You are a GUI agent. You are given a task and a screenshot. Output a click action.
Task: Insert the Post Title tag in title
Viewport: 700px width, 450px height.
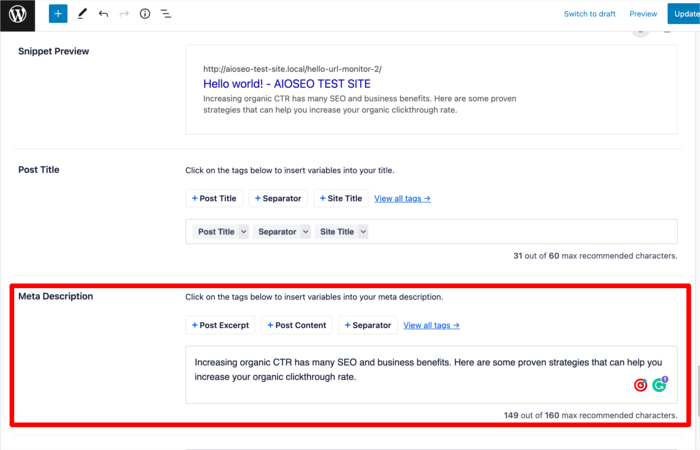pos(214,198)
